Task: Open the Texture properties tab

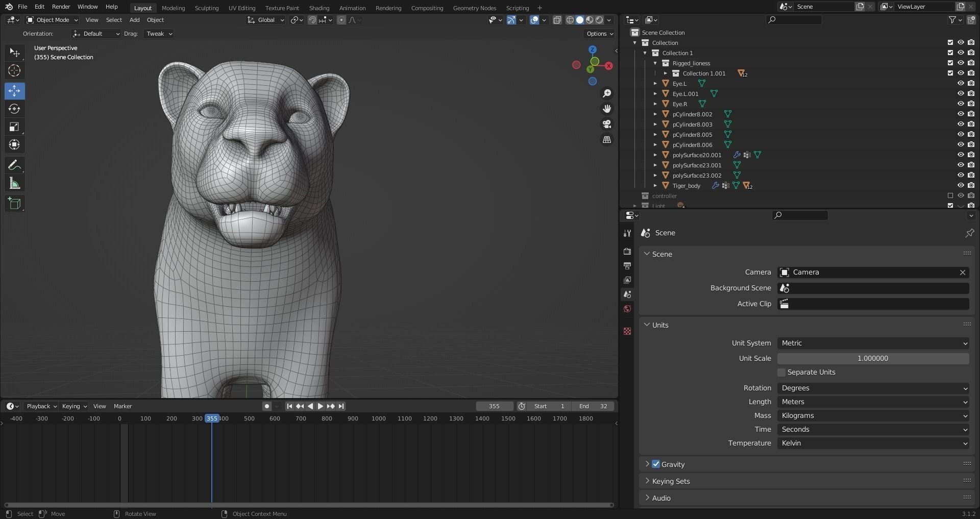Action: point(627,331)
